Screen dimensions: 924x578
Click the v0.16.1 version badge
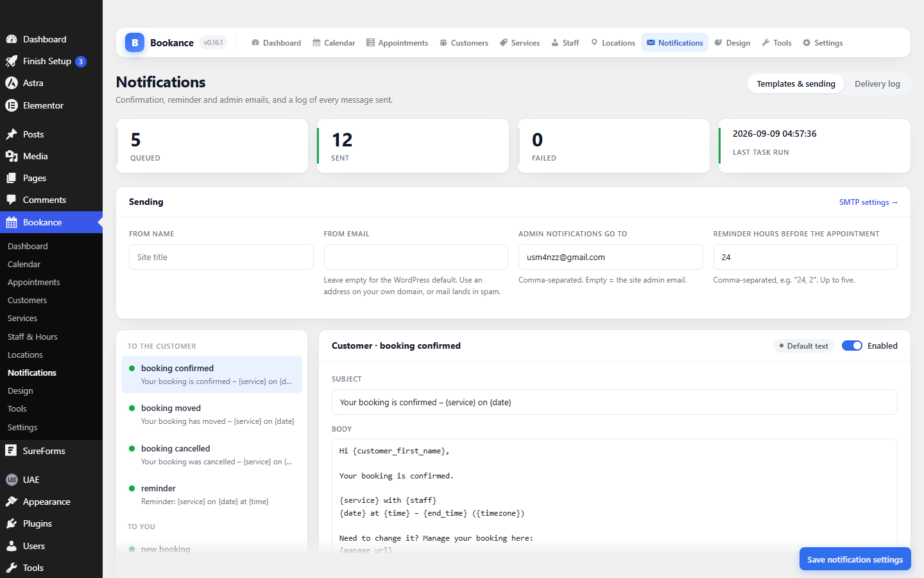(x=213, y=42)
